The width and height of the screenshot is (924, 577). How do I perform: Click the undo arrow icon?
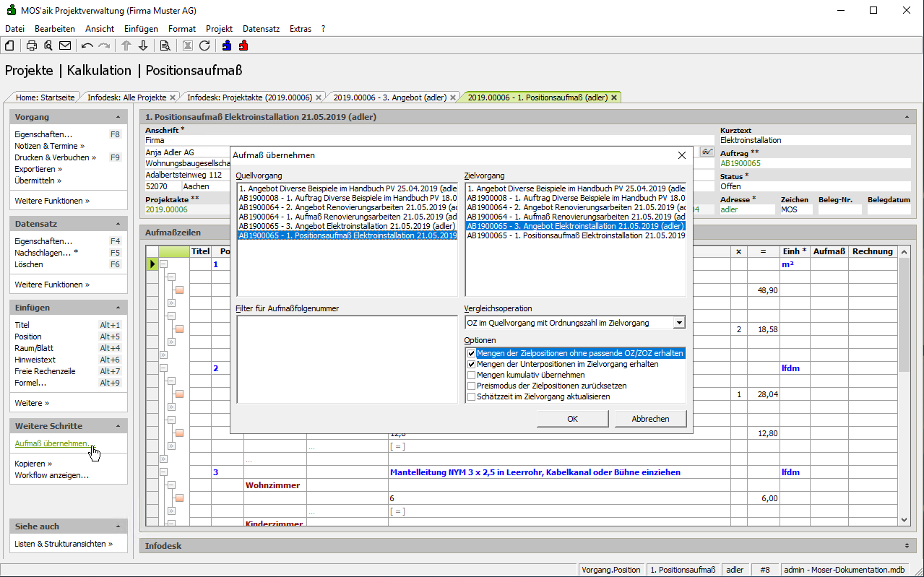click(x=87, y=45)
